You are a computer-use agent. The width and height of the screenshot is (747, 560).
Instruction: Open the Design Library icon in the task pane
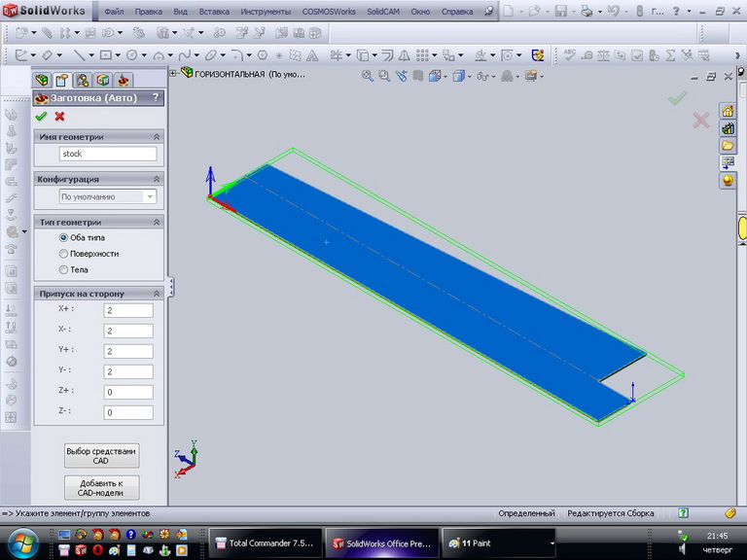click(728, 128)
